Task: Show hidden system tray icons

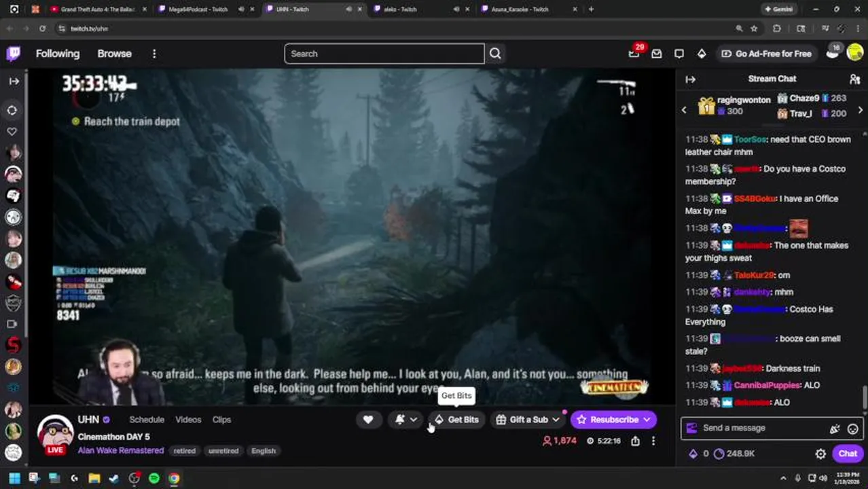Action: click(783, 478)
